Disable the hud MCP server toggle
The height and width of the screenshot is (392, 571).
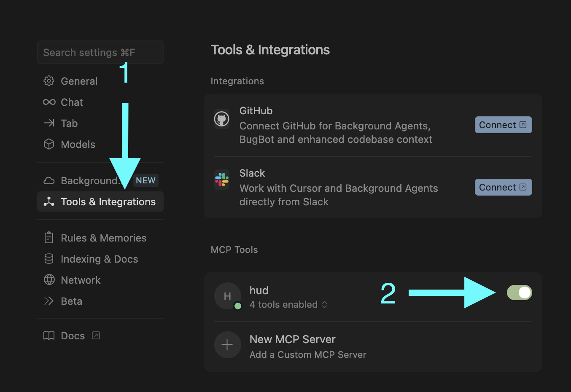tap(519, 293)
